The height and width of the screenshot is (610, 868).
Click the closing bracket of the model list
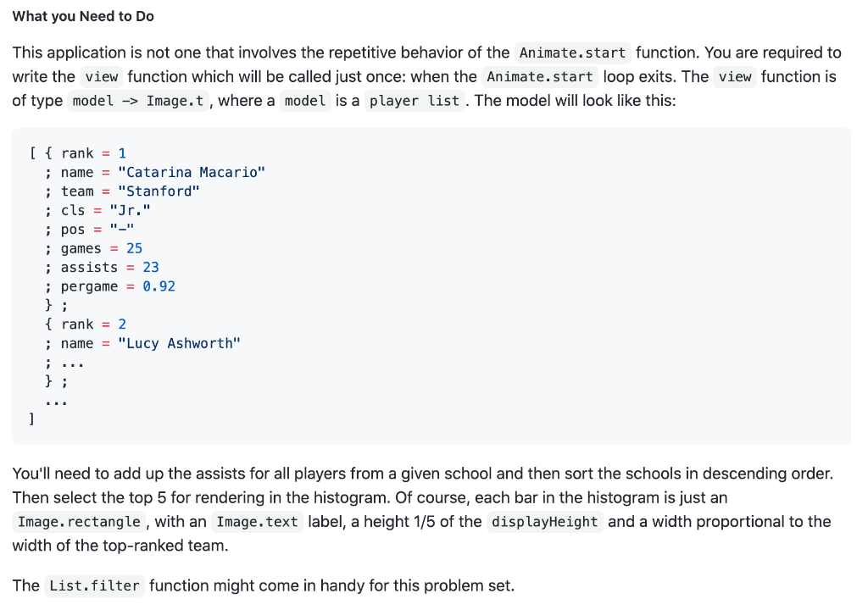click(31, 419)
